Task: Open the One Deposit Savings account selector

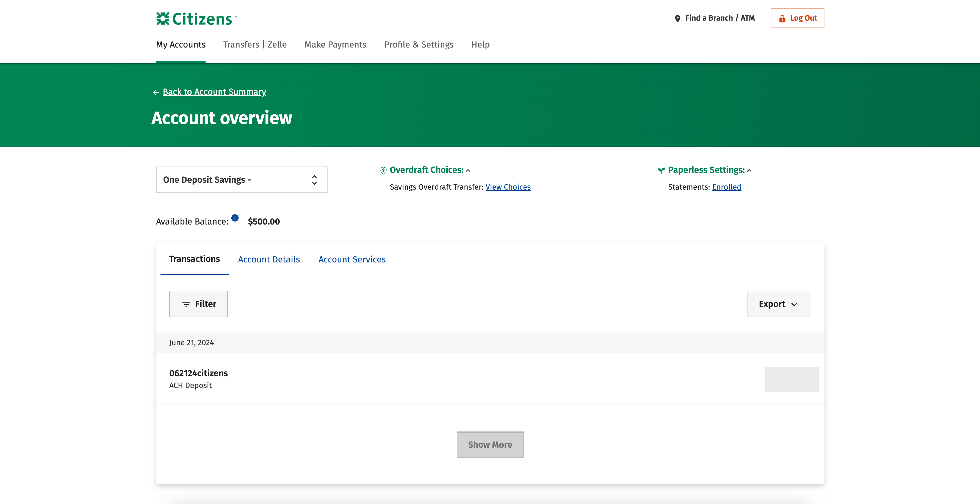Action: [242, 179]
